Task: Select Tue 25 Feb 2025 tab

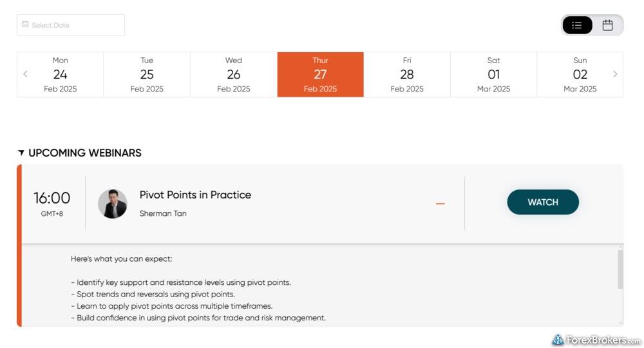Action: [147, 74]
